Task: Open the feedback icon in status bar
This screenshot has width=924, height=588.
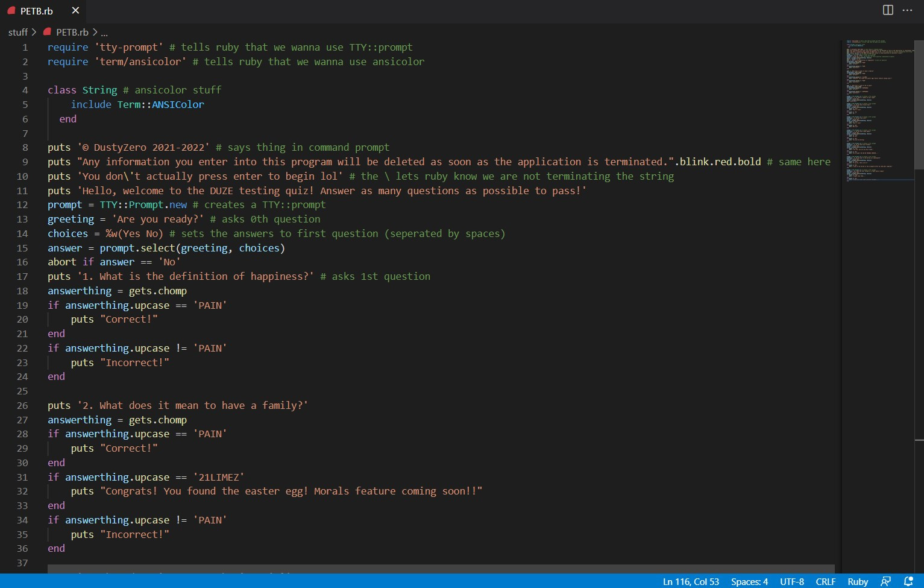Action: [x=885, y=581]
